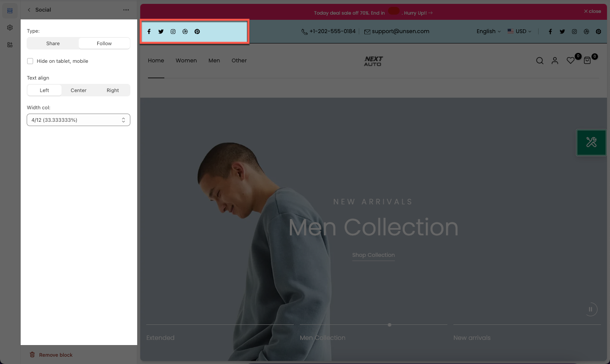Go back from the Social block
The width and height of the screenshot is (610, 364).
[29, 10]
